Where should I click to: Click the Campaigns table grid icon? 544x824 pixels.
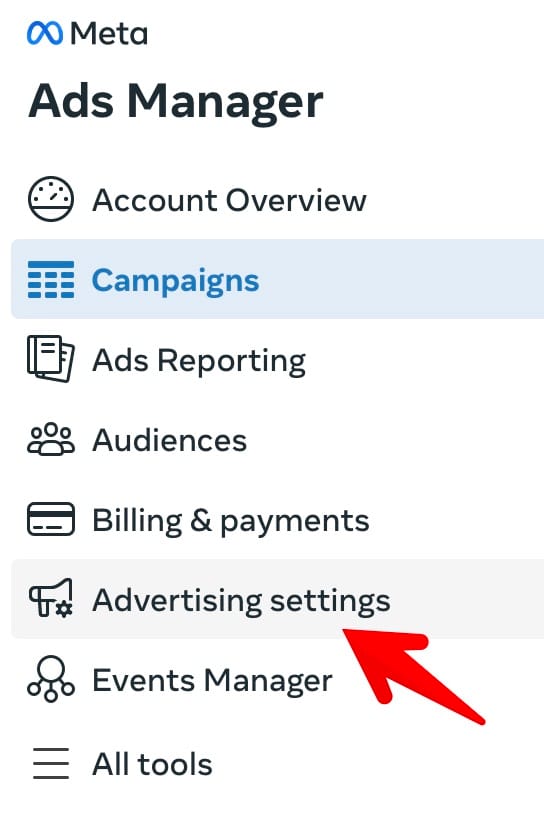coord(50,280)
